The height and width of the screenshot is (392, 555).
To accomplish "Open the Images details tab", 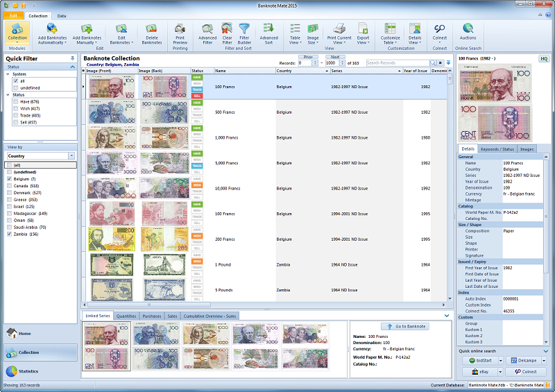I will point(527,149).
